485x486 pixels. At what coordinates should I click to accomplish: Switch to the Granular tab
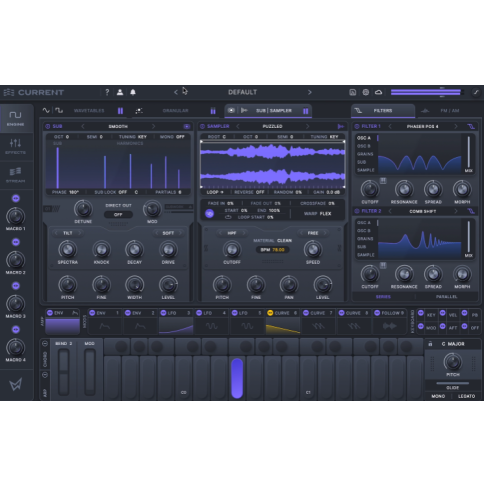coord(175,111)
